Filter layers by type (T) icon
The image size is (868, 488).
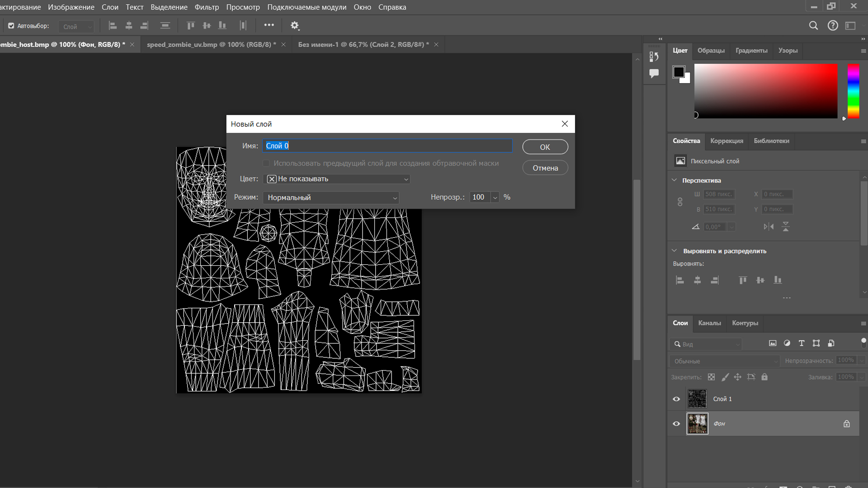coord(802,343)
